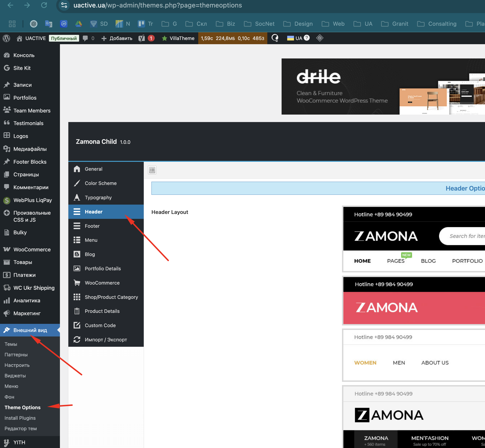The height and width of the screenshot is (448, 485).
Task: Open the apps grid bookmark icon
Action: pyautogui.click(x=12, y=24)
